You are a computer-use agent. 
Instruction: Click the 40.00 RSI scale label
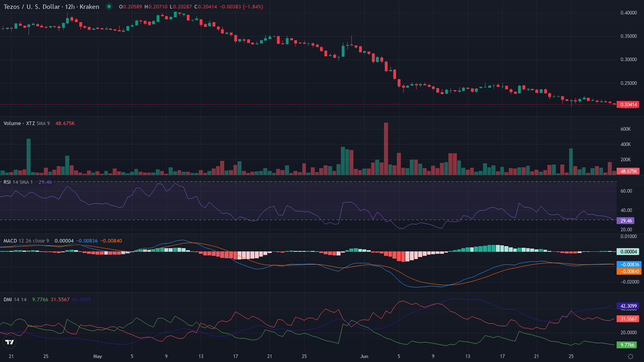tap(626, 210)
